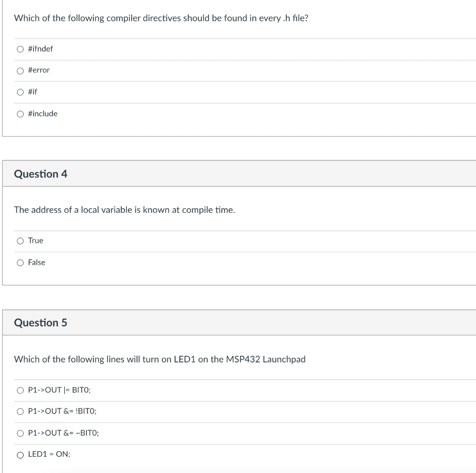Click the local variable address question text
This screenshot has width=476, height=473.
tap(124, 210)
